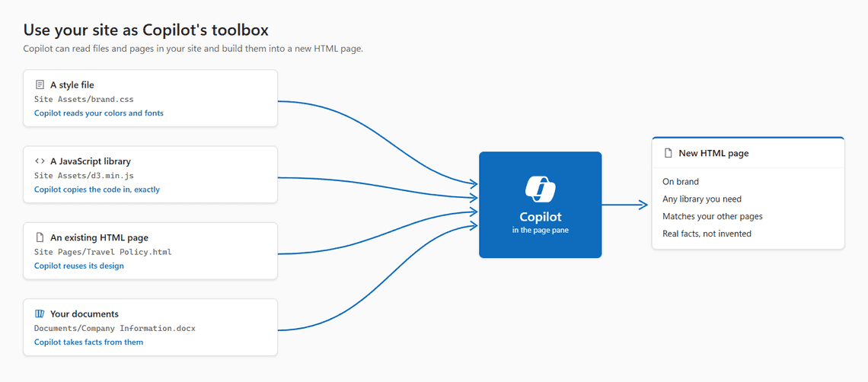868x382 pixels.
Task: Click the 'Copilot' label in the blue box
Action: (541, 217)
